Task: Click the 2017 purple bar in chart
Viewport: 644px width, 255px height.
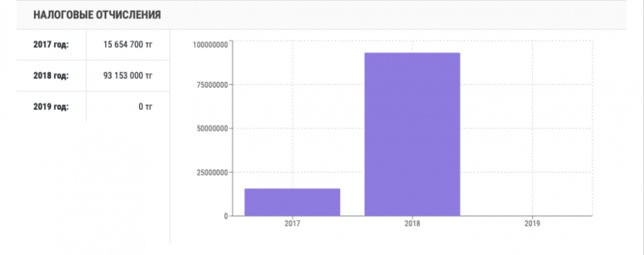Action: pos(292,202)
